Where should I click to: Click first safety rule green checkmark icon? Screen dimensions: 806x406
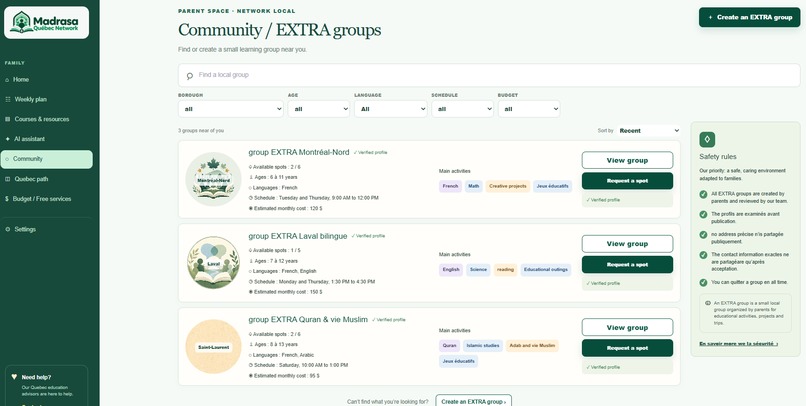(x=703, y=194)
